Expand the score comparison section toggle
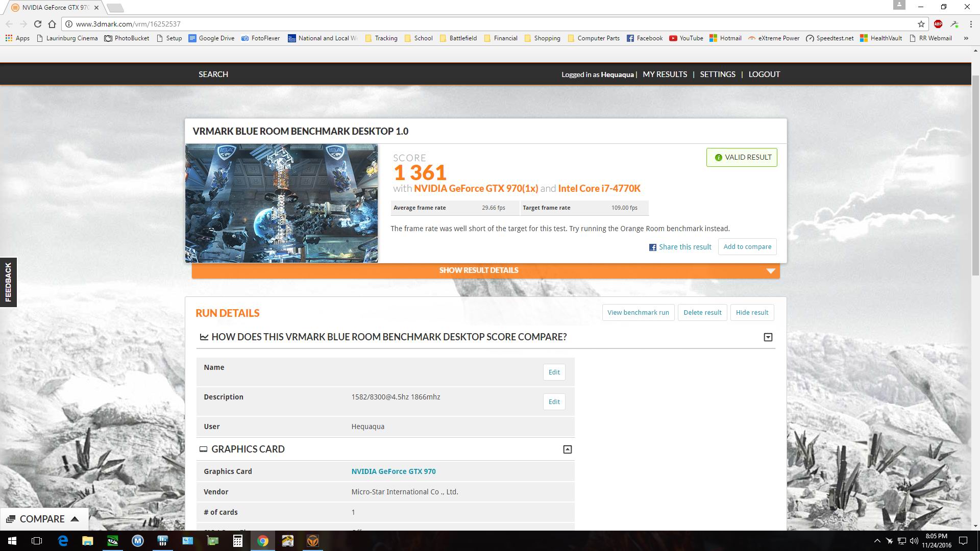This screenshot has width=980, height=551. point(768,337)
